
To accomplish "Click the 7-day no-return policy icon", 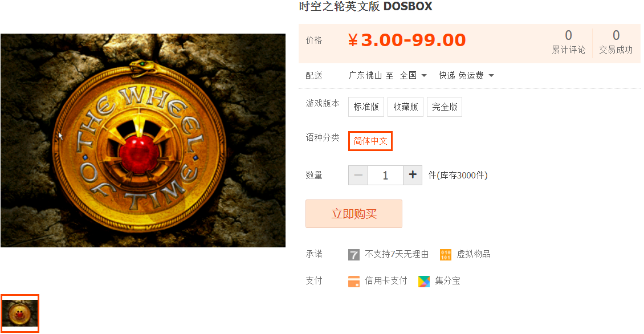I will [353, 255].
